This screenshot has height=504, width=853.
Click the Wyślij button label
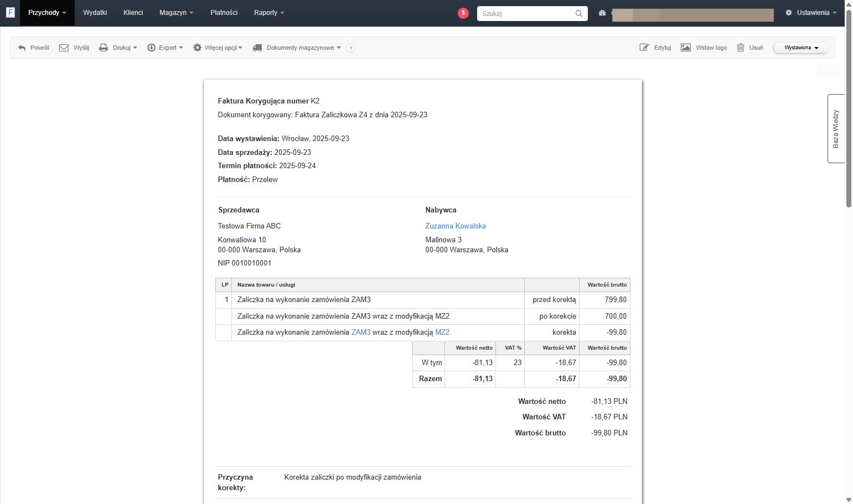point(81,48)
